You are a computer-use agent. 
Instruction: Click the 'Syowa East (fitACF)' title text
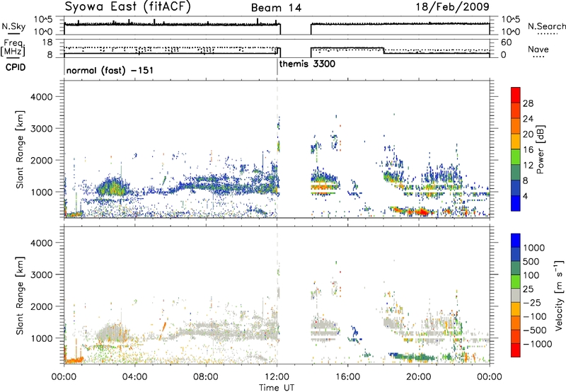point(128,6)
